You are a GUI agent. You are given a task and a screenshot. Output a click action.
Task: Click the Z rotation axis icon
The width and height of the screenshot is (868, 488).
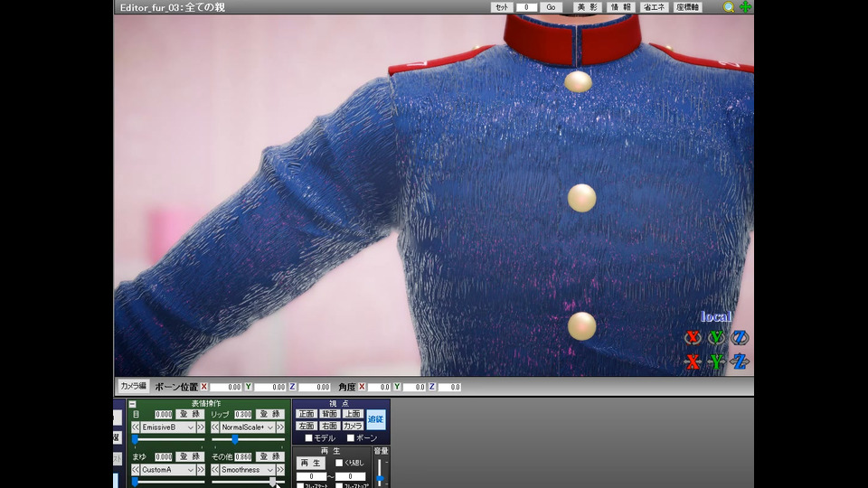740,337
